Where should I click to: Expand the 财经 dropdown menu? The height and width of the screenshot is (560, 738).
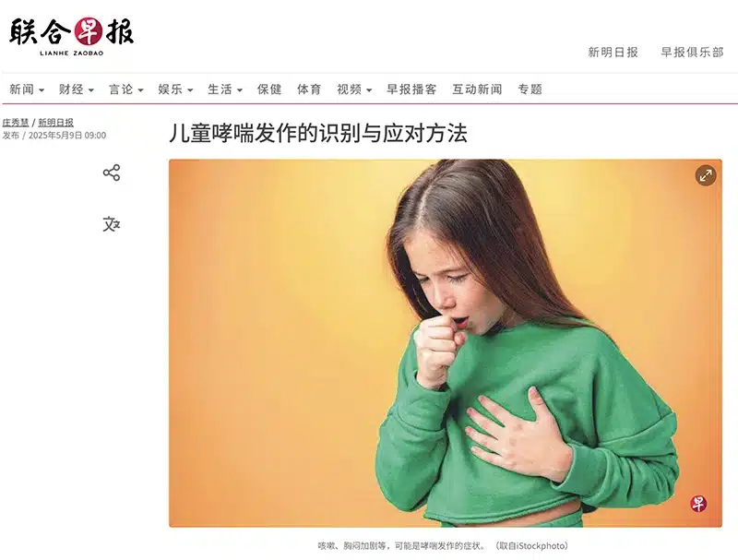(77, 89)
